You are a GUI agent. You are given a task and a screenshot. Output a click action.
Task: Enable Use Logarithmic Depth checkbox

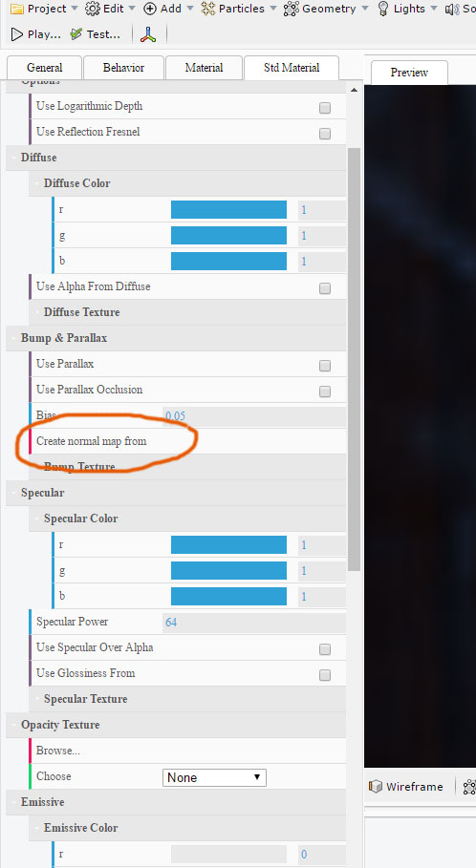[325, 108]
